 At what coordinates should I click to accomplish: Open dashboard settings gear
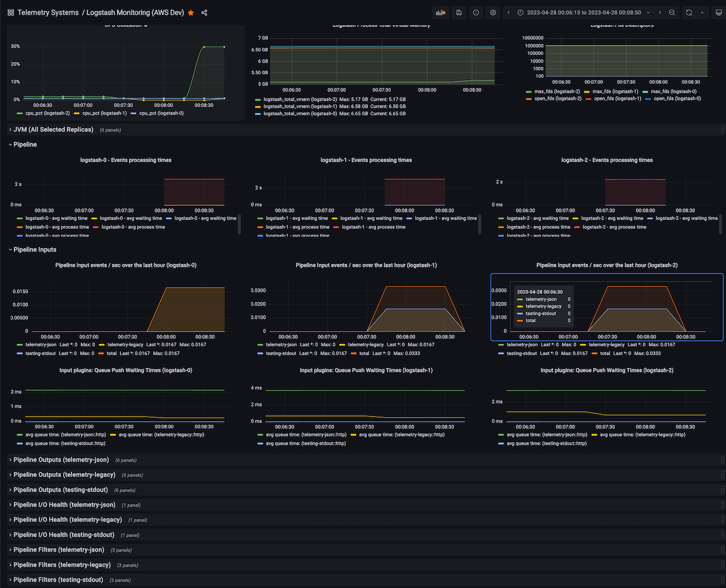[x=493, y=12]
